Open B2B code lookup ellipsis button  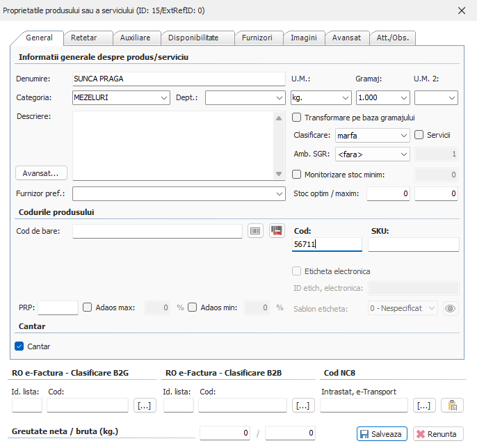303,406
